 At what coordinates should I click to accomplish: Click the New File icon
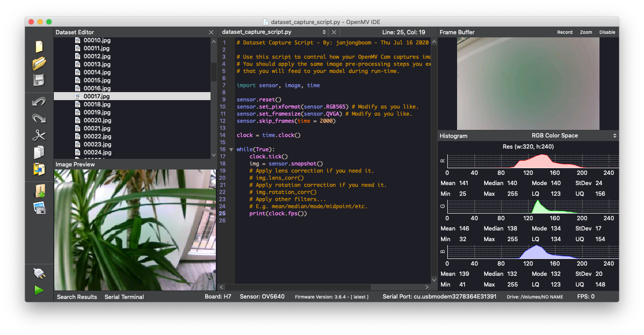click(x=39, y=47)
